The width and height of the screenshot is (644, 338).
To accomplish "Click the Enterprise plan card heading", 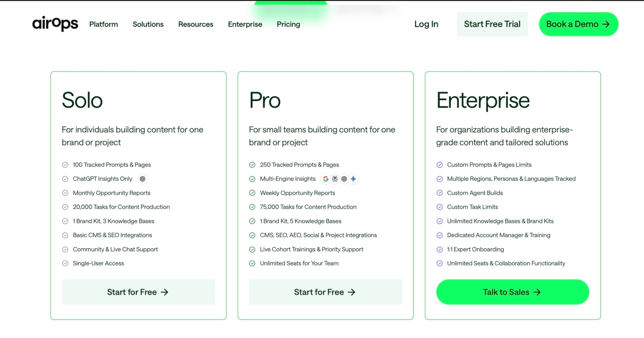I will point(483,101).
